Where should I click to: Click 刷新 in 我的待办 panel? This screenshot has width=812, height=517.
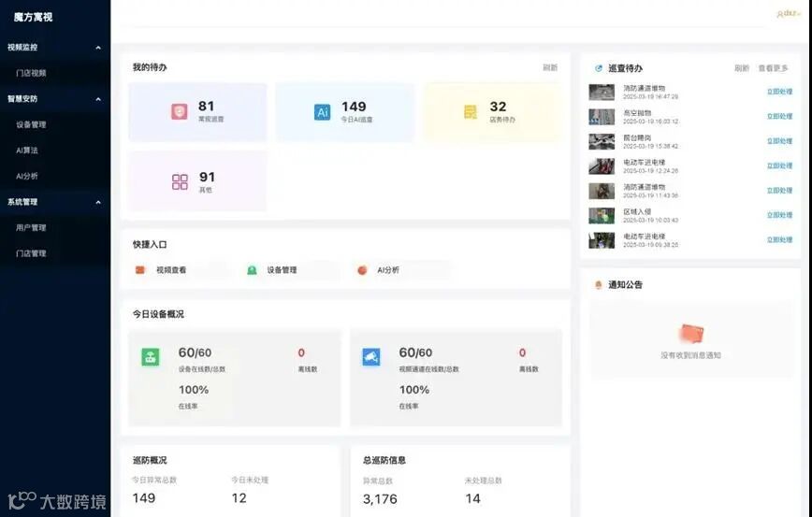[x=550, y=67]
